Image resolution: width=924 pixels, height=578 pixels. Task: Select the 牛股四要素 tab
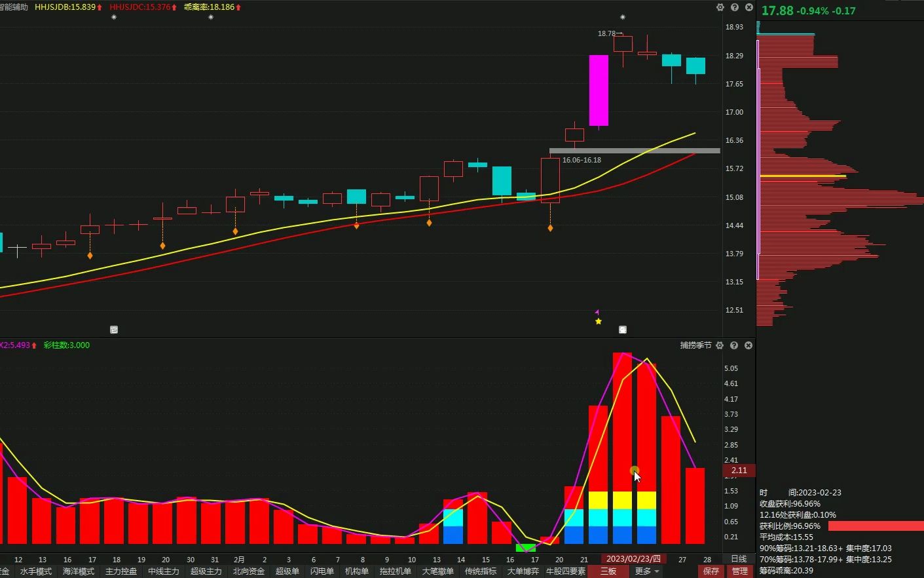[566, 571]
